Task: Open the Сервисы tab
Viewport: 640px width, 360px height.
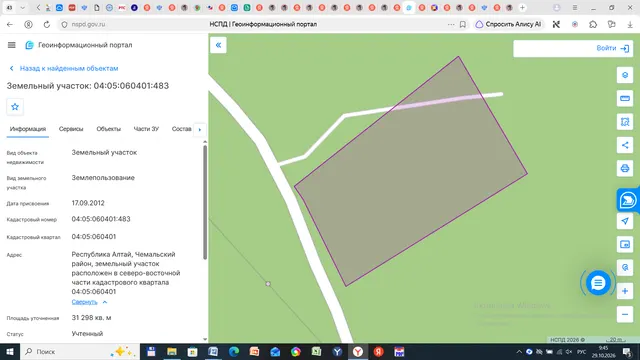Action: click(71, 129)
